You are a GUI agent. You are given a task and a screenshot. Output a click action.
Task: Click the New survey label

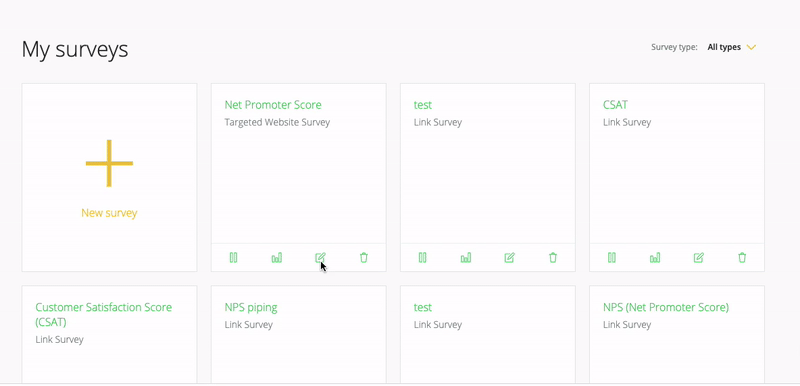click(109, 213)
